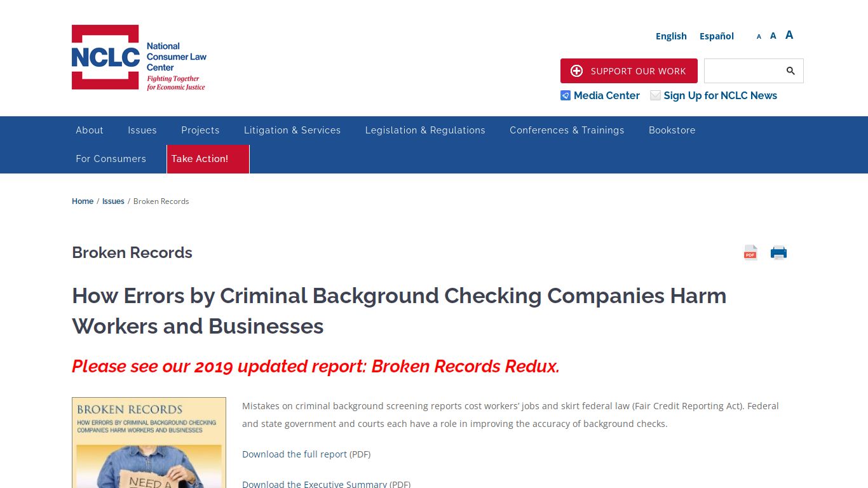Download page as PDF icon

(750, 252)
